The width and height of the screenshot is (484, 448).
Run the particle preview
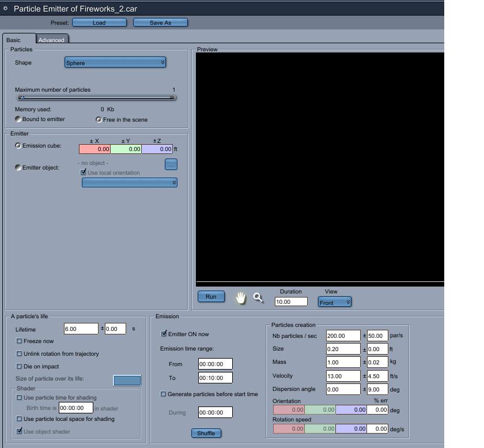(x=211, y=296)
